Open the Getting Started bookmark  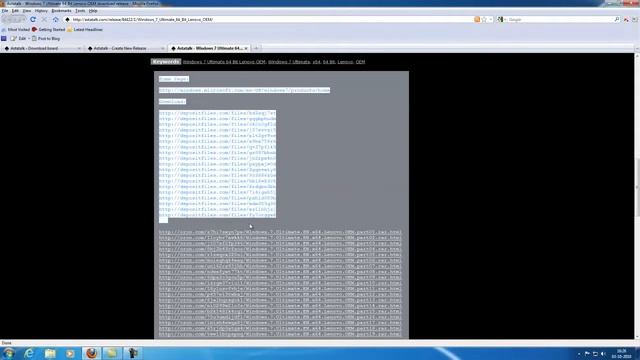tap(49, 29)
